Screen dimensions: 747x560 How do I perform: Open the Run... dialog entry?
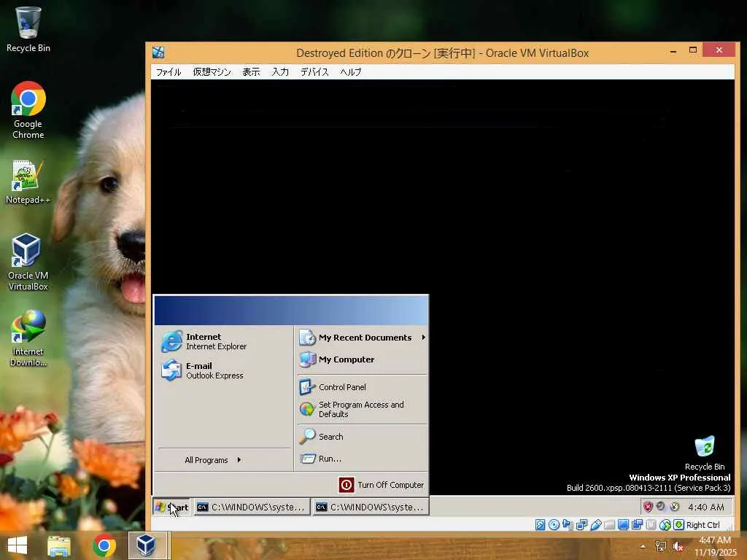(x=362, y=459)
